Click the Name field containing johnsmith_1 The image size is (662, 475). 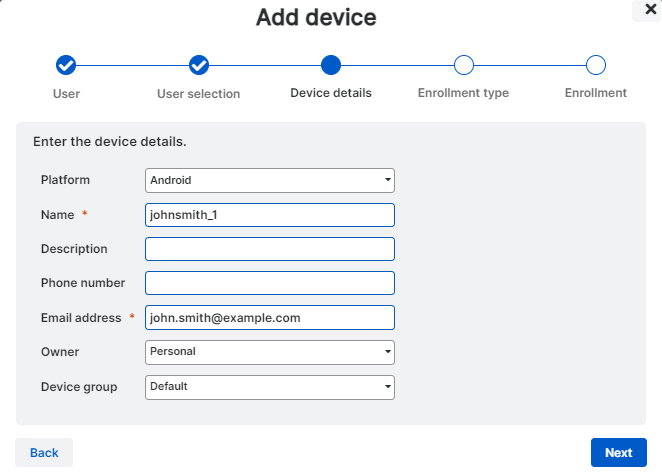[x=270, y=215]
